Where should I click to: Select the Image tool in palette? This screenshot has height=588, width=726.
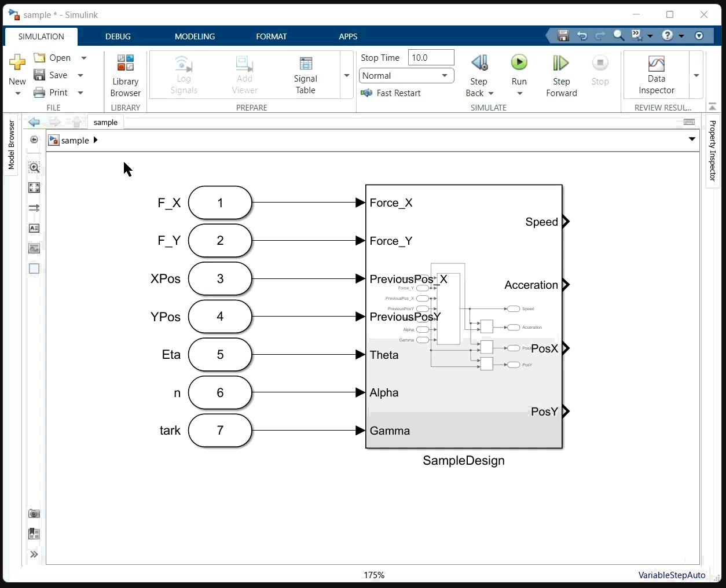coord(34,248)
